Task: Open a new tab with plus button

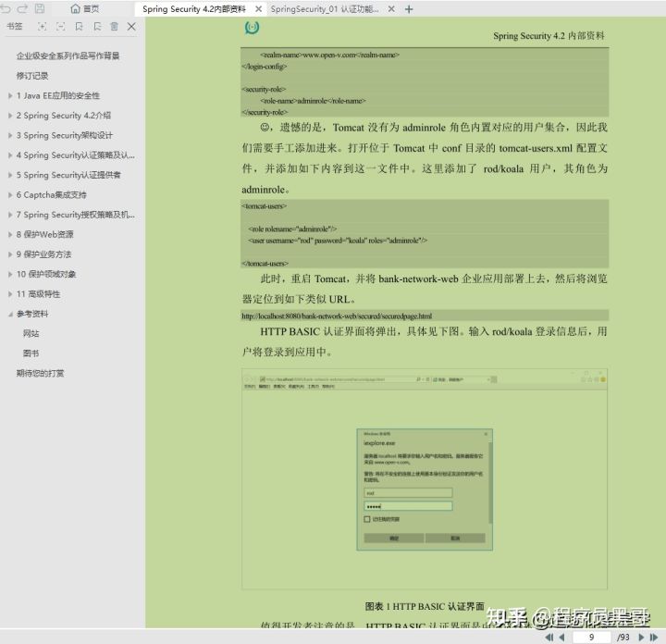Action: pos(409,9)
